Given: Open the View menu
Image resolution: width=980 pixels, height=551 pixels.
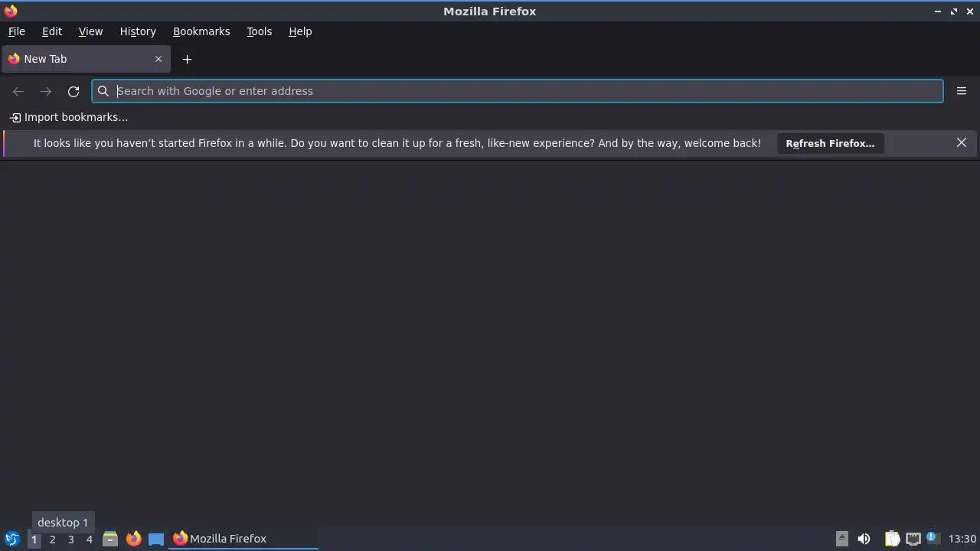Looking at the screenshot, I should [x=90, y=31].
